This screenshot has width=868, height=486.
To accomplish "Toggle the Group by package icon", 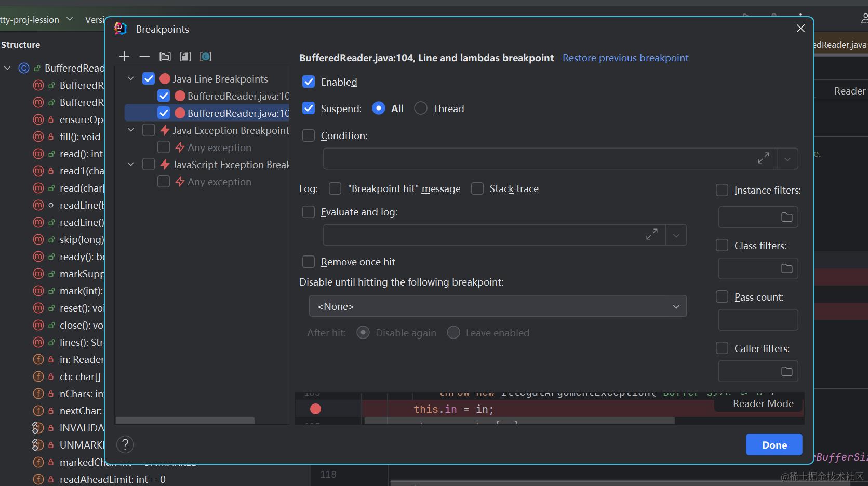I will click(x=165, y=57).
